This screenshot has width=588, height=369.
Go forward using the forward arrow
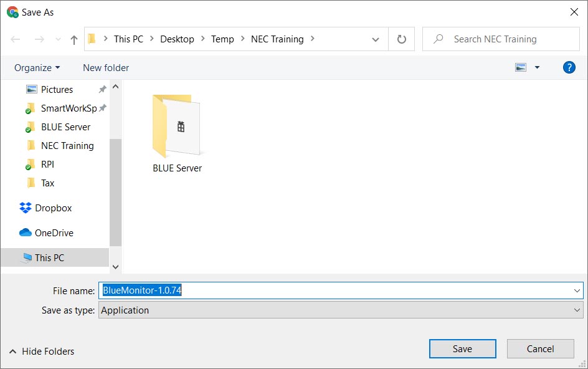click(x=39, y=39)
